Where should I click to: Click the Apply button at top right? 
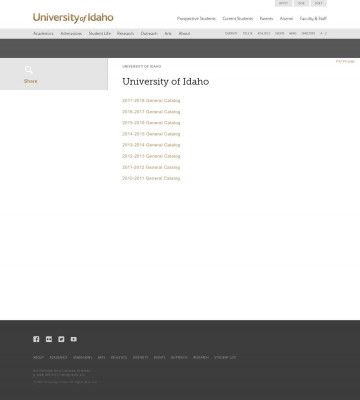283,3
